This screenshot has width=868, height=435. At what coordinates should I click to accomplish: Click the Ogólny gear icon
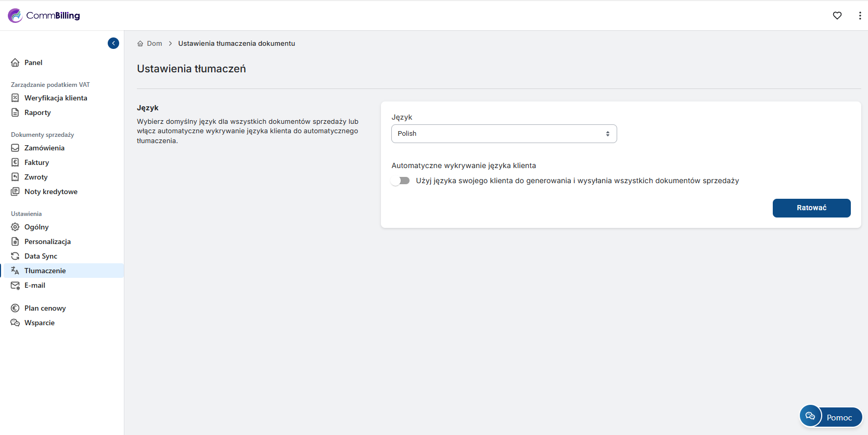(x=15, y=227)
